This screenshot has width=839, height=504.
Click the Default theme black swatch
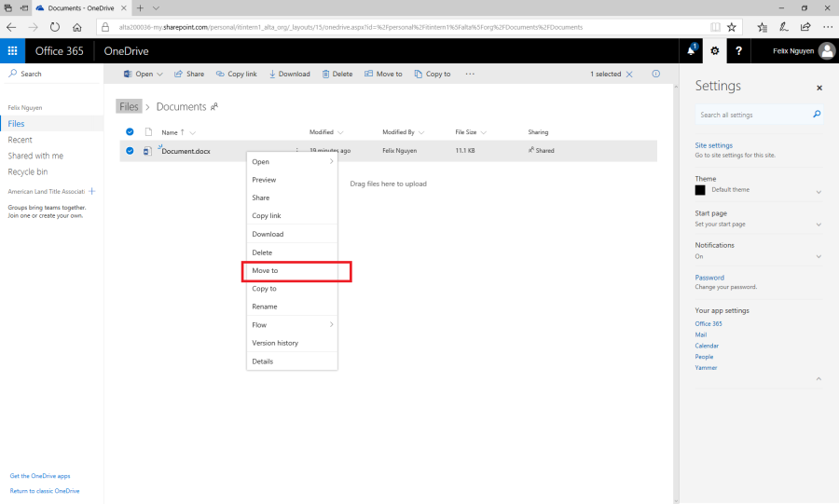pyautogui.click(x=700, y=190)
